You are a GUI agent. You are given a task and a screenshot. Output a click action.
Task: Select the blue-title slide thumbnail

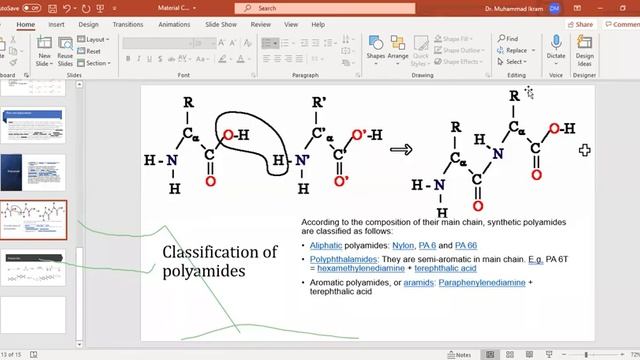tap(33, 125)
